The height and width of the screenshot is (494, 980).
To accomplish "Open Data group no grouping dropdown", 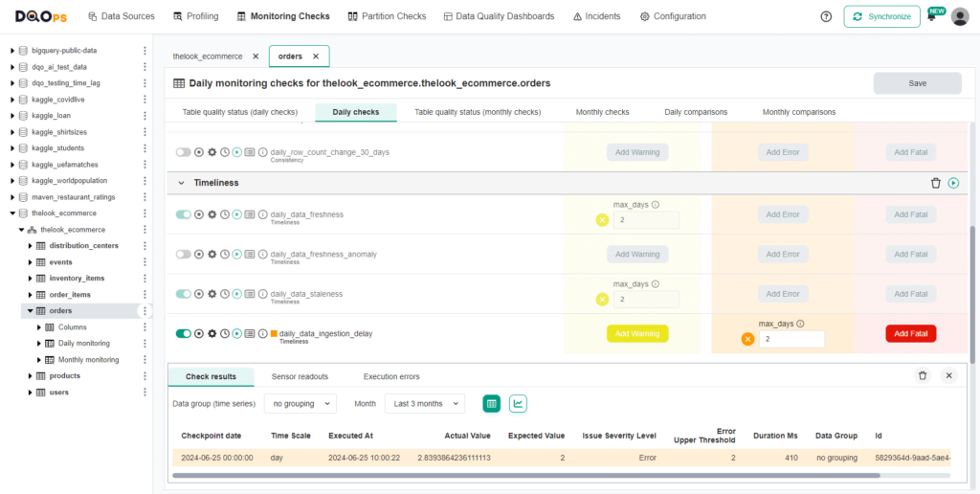I will point(300,404).
